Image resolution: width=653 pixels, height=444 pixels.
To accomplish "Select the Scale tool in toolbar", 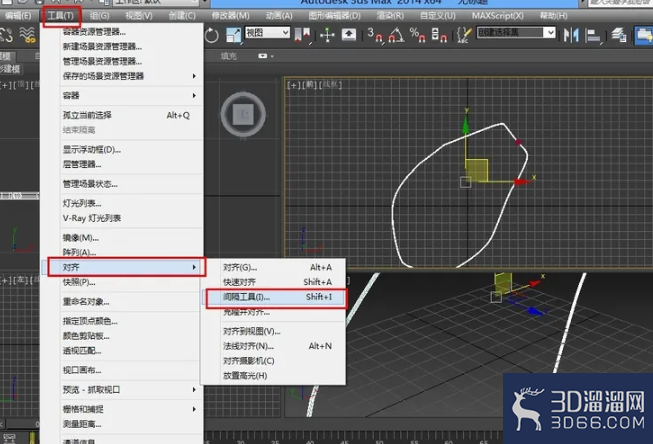I will (234, 35).
